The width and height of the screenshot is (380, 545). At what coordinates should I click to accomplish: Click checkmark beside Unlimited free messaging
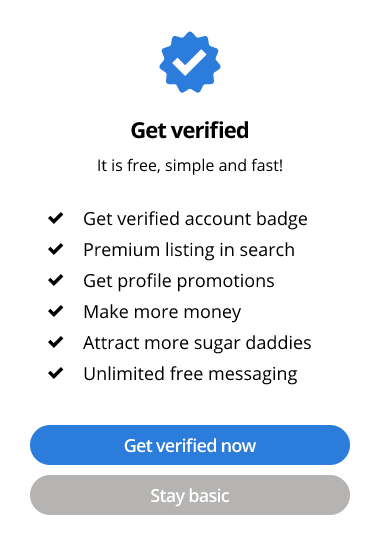point(56,373)
